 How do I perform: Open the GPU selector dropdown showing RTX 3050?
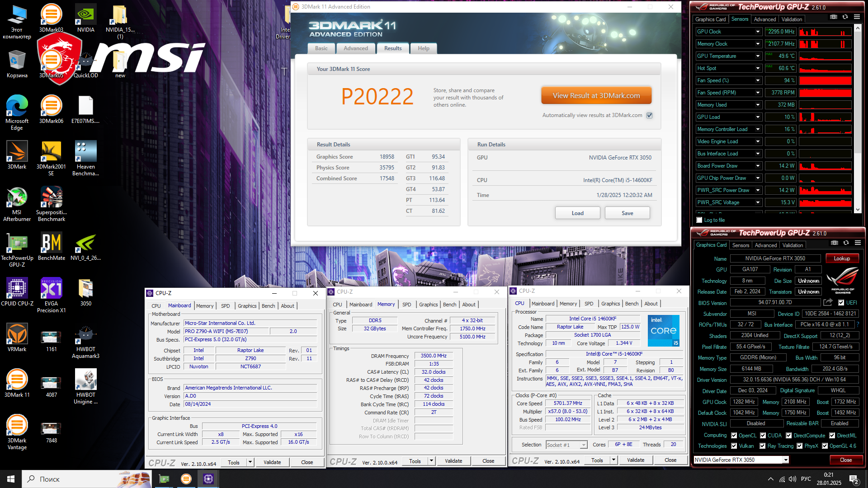pyautogui.click(x=786, y=460)
